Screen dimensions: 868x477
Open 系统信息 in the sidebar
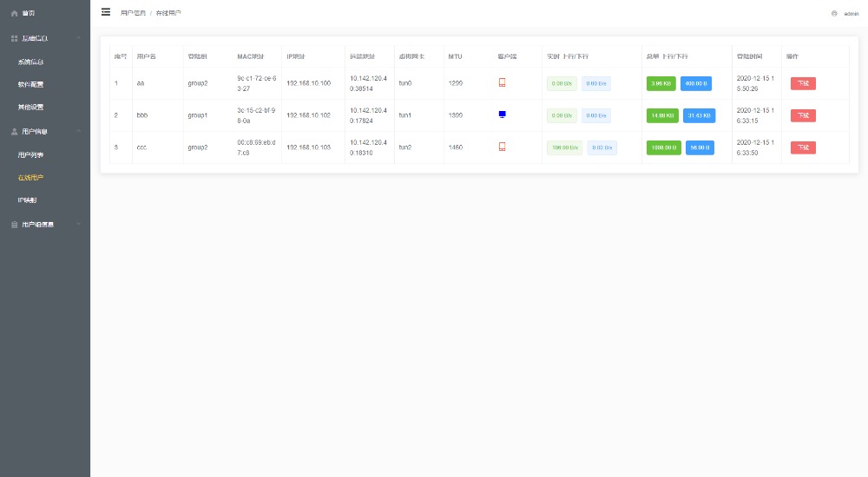point(31,62)
